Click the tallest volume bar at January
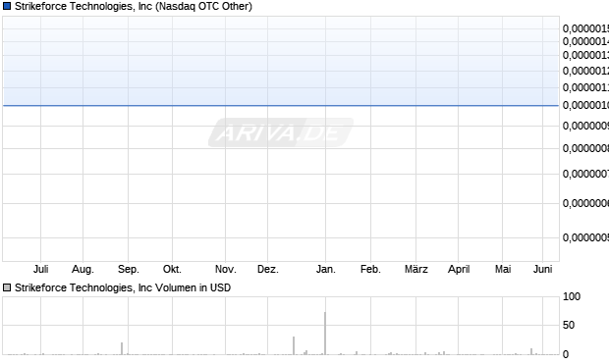Viewport: 609px width, 364px height. pyautogui.click(x=325, y=334)
